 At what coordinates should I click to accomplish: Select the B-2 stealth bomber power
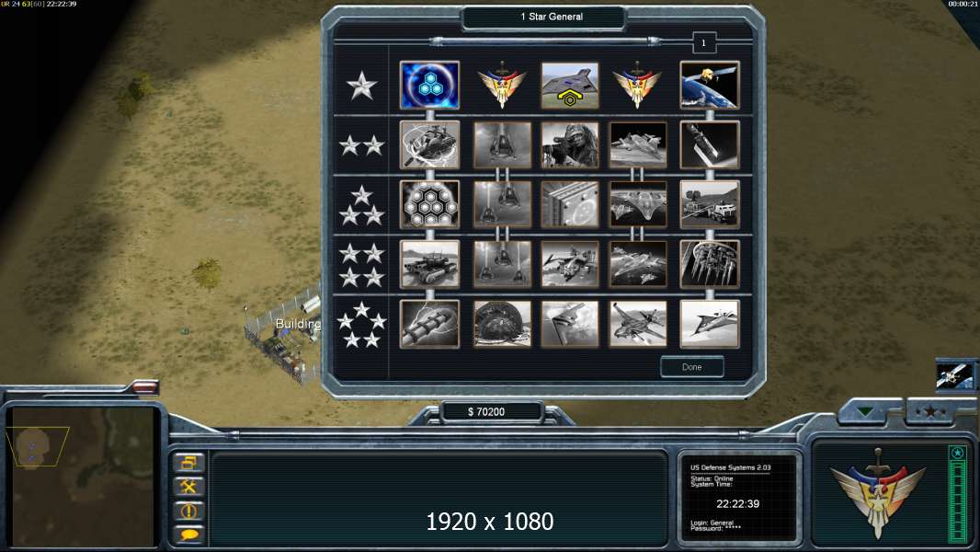[569, 324]
